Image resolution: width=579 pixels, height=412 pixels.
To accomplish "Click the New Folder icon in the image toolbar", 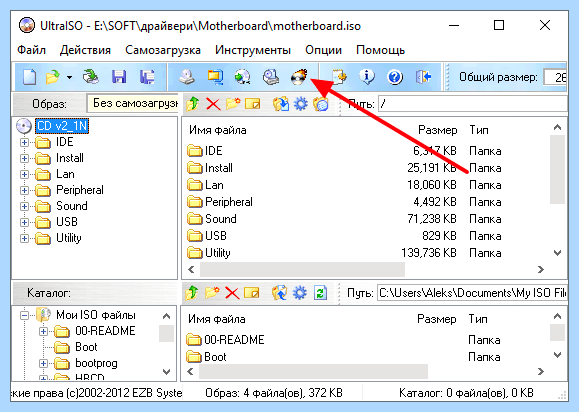I will click(x=233, y=104).
